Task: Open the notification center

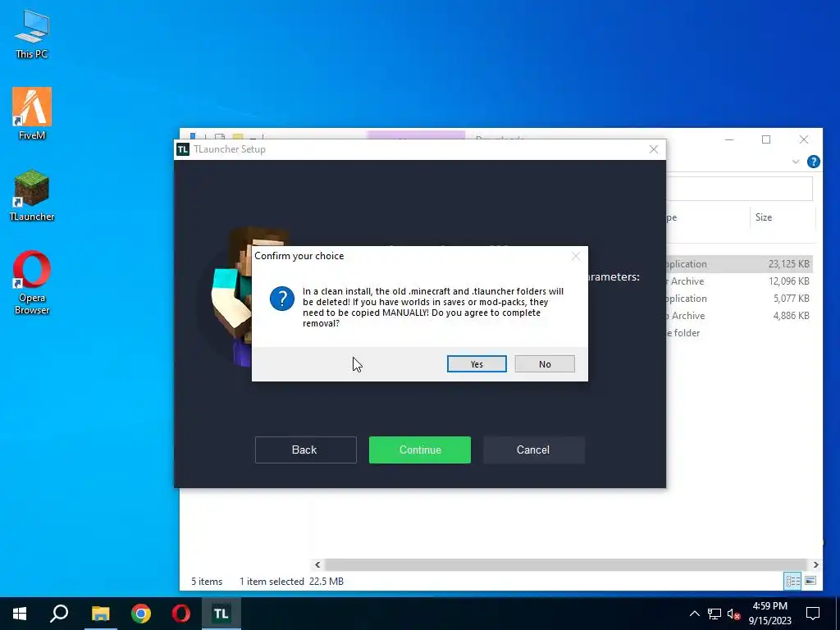Action: click(x=813, y=614)
